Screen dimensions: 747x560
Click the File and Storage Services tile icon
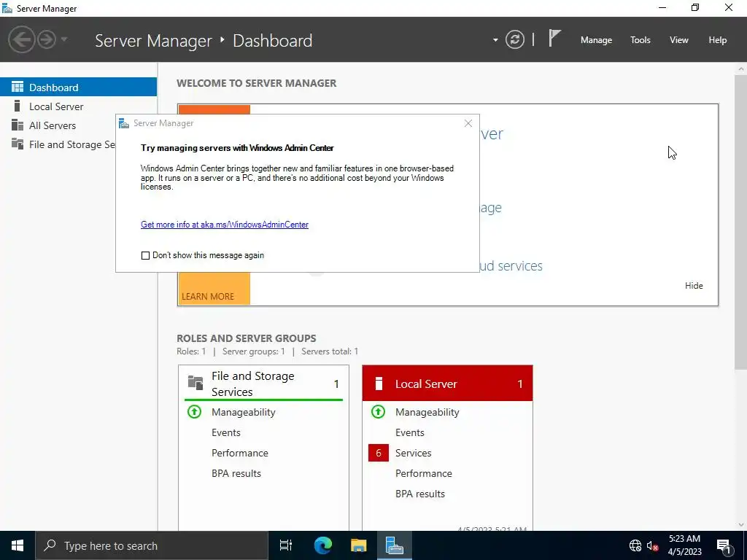tap(196, 382)
